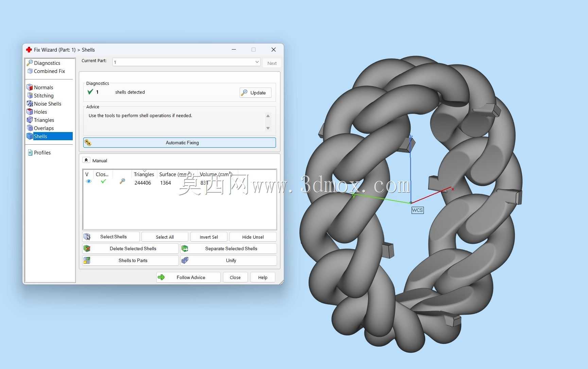Sort by the Triangles column header
Image resolution: width=588 pixels, height=369 pixels.
[144, 174]
